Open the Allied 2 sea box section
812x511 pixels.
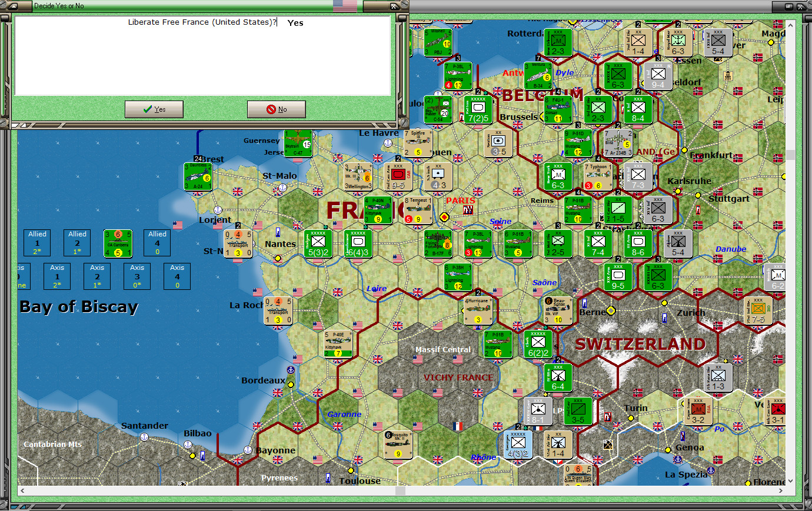[77, 243]
